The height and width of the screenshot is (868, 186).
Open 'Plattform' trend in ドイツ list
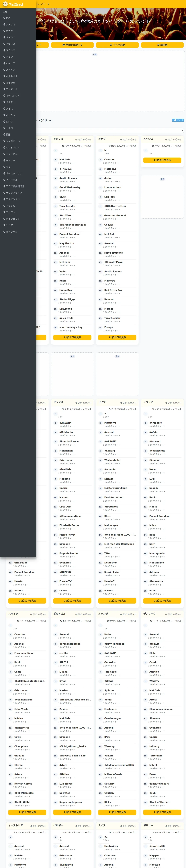pyautogui.click(x=110, y=423)
